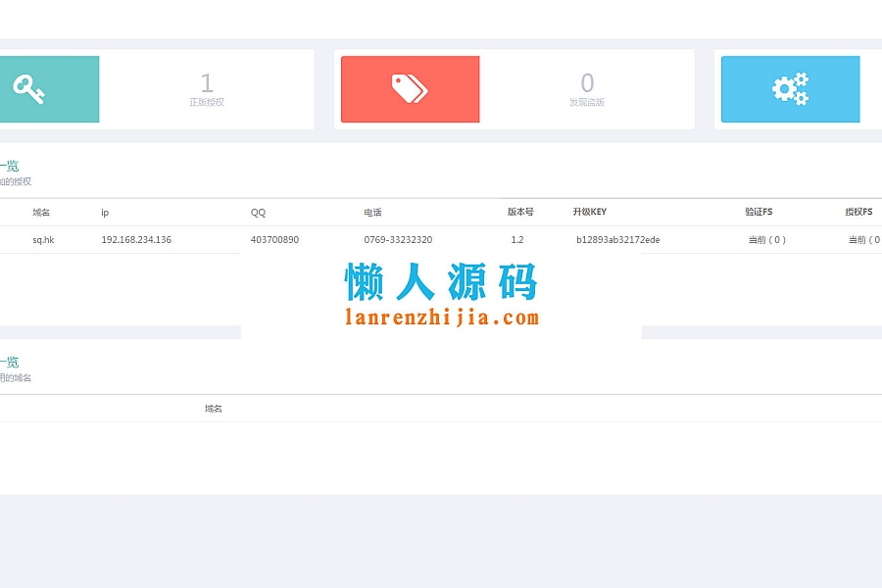This screenshot has height=588, width=882.
Task: Click the '版本号' column header
Action: pyautogui.click(x=520, y=212)
